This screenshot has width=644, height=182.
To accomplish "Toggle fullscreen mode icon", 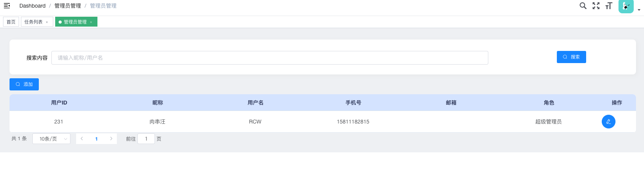I will 596,6.
